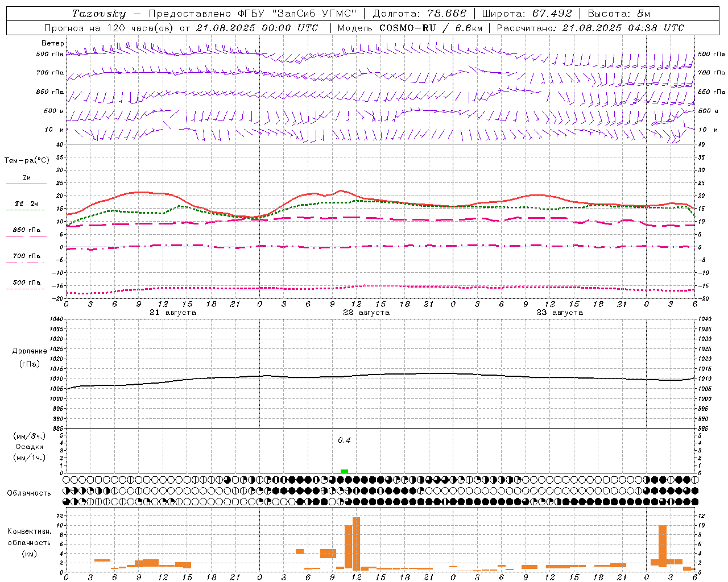Click "Прогноз на 120 часа(ов)" text
Screen dimensions: 728x582
tap(109, 28)
